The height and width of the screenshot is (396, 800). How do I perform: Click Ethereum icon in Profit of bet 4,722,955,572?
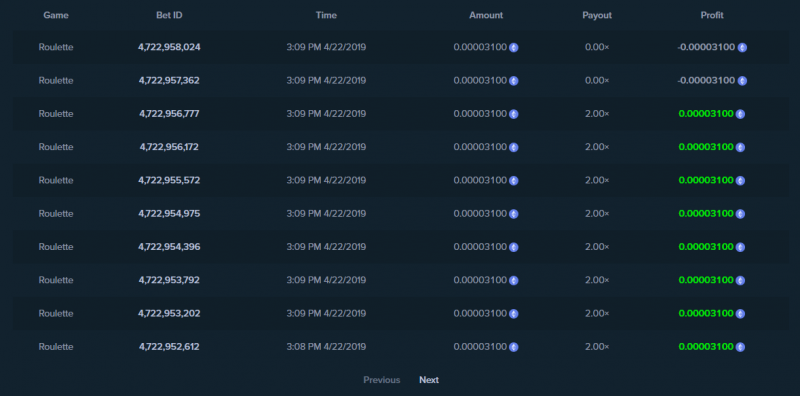coord(740,181)
